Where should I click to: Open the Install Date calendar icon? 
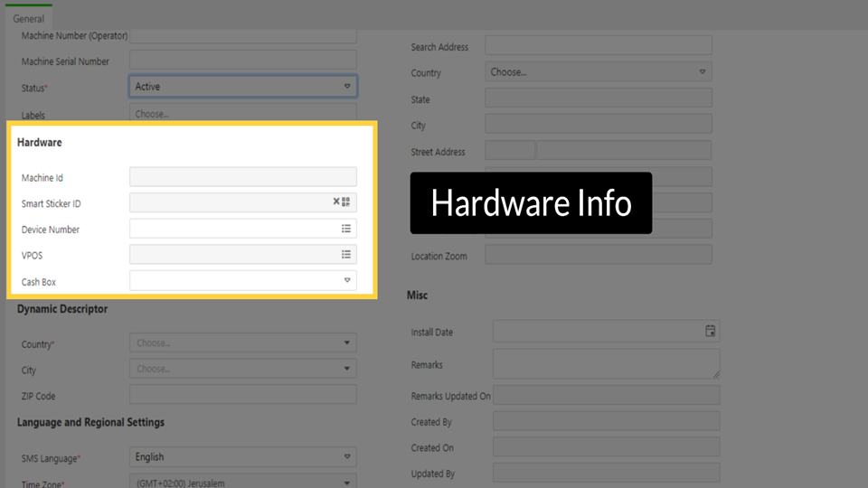click(711, 332)
